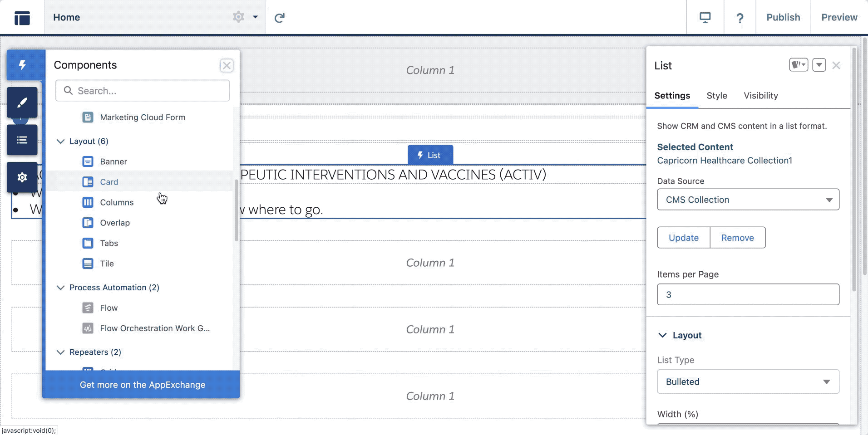Click the refresh page icon
This screenshot has height=435, width=868.
click(x=280, y=18)
